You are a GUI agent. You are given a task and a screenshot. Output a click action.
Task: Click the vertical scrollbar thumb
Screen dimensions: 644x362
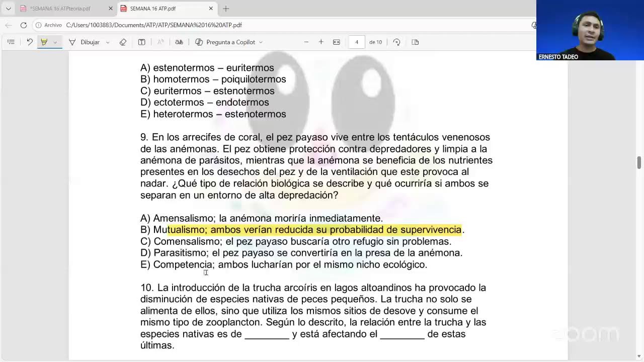pyautogui.click(x=639, y=163)
